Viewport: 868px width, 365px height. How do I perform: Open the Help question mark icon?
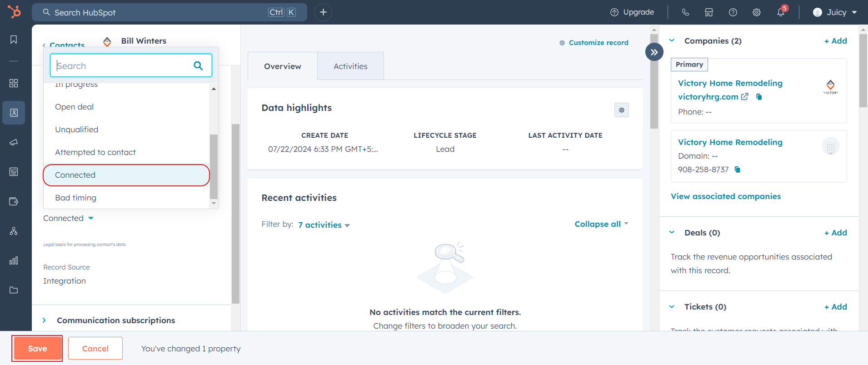point(733,12)
